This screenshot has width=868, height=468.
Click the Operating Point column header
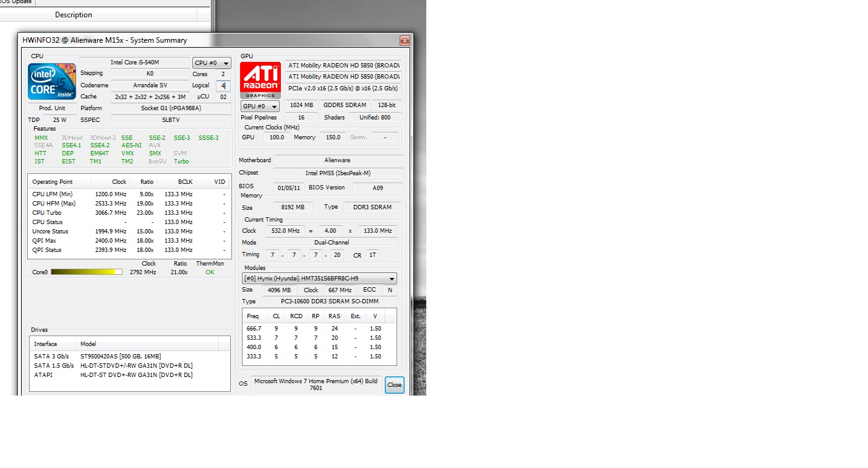point(59,182)
